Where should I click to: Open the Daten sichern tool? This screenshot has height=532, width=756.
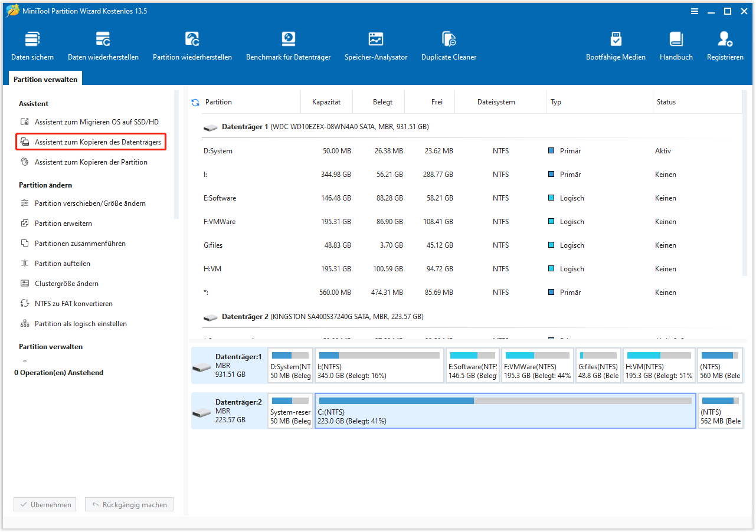(32, 44)
